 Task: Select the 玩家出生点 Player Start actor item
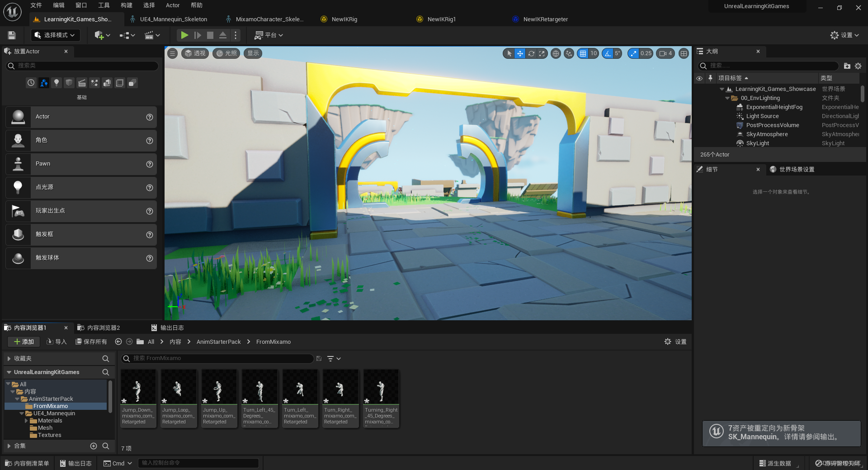pyautogui.click(x=81, y=211)
